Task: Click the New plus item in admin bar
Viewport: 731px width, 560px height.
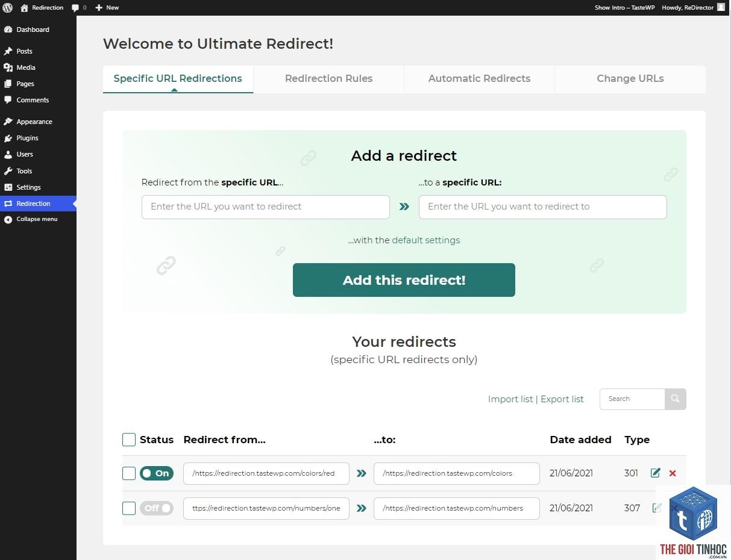Action: 107,8
